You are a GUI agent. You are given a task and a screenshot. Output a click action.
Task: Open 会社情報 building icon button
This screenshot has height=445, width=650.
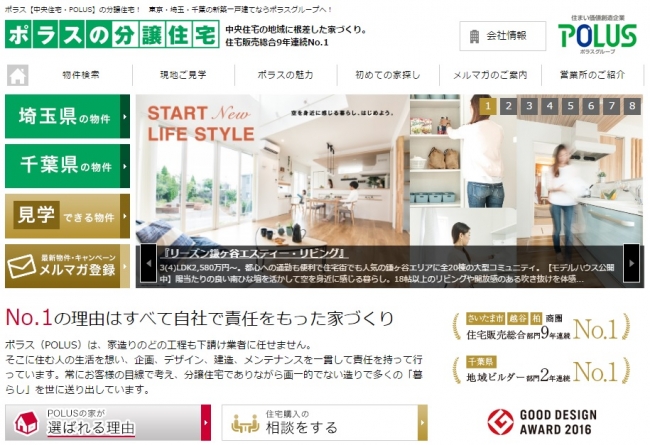pos(502,36)
